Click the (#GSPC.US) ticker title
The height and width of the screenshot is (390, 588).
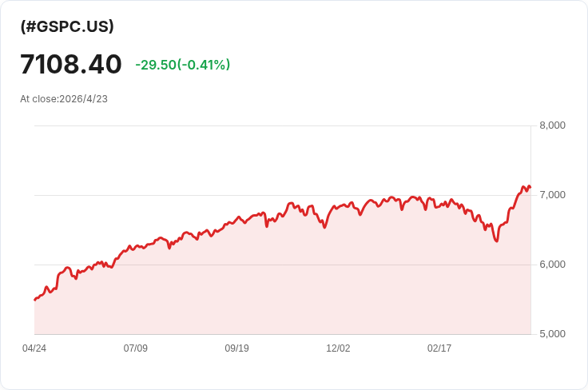click(x=67, y=26)
